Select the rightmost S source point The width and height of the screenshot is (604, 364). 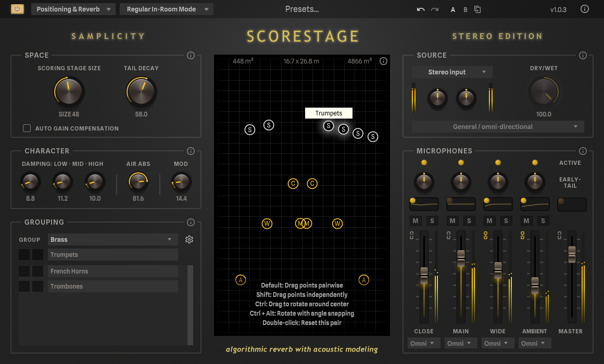372,137
